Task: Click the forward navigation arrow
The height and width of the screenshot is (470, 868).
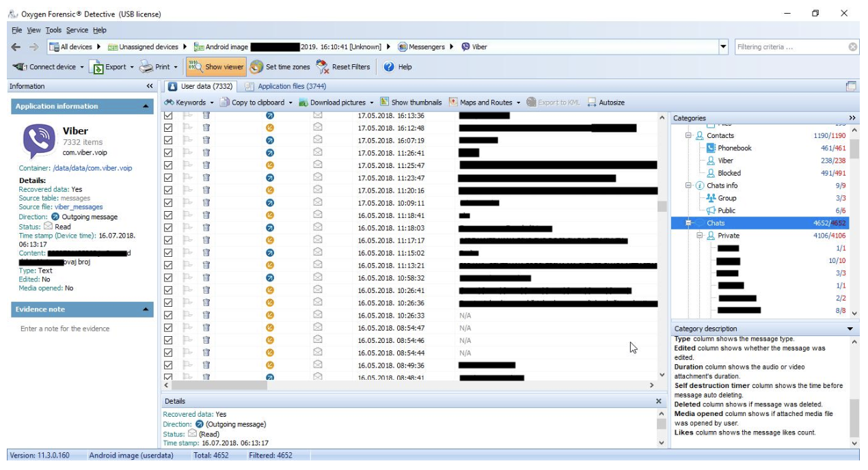Action: pos(33,47)
